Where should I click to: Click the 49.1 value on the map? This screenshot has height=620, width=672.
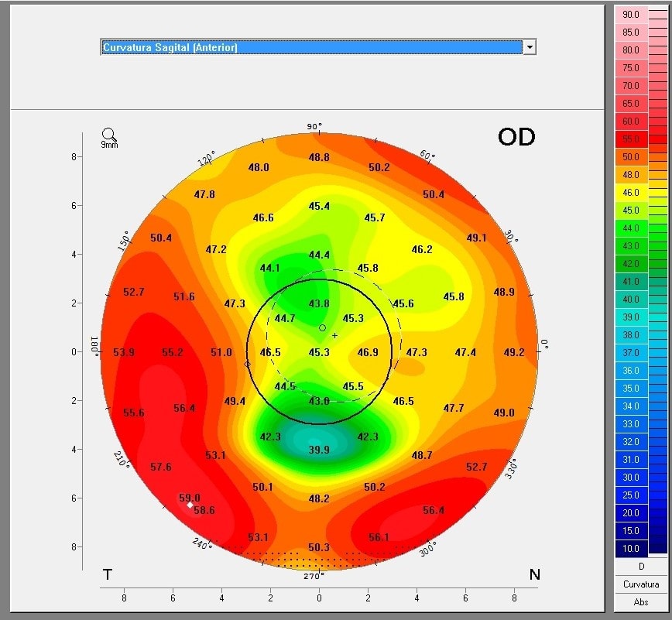pos(477,238)
